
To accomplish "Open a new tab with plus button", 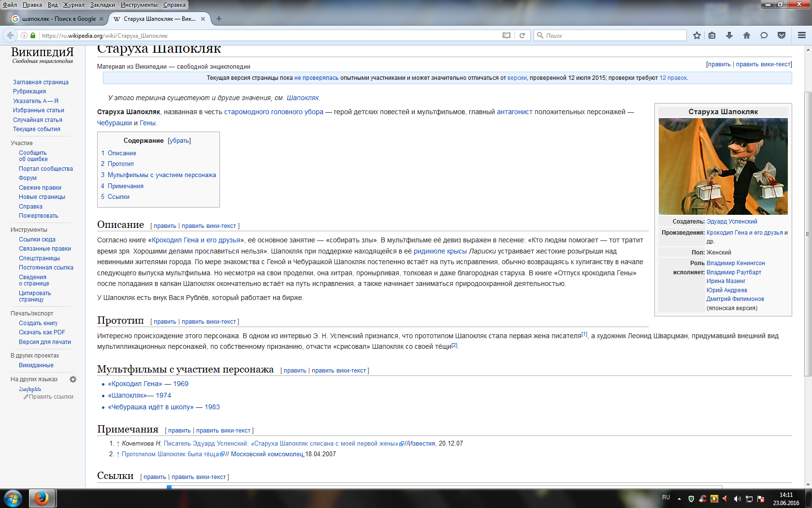I will [x=219, y=19].
